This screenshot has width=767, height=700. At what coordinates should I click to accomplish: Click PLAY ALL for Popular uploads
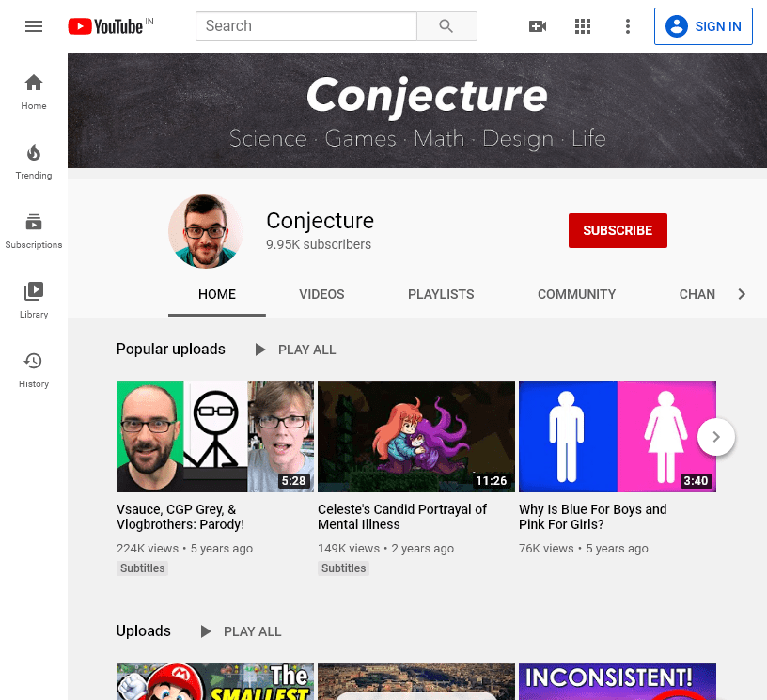(306, 350)
